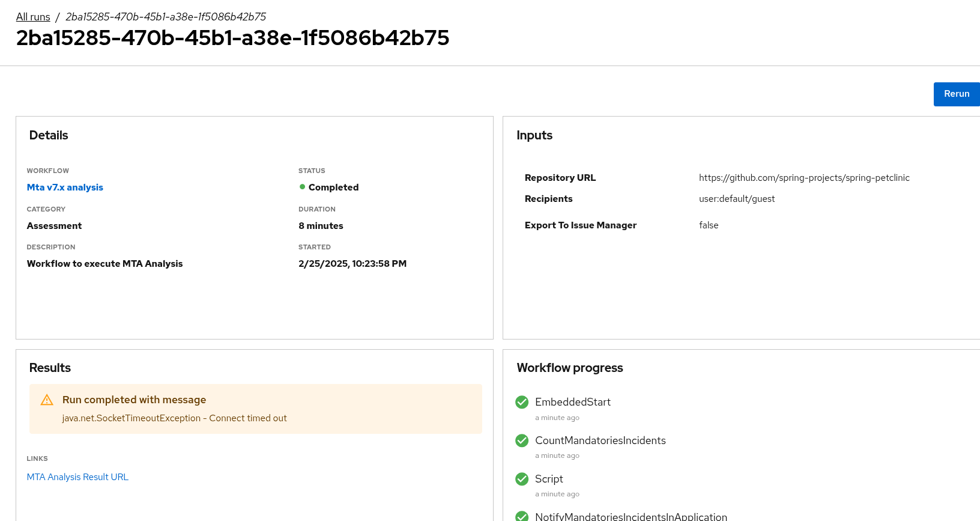Select the Script workflow step label
The height and width of the screenshot is (521, 980).
click(549, 479)
